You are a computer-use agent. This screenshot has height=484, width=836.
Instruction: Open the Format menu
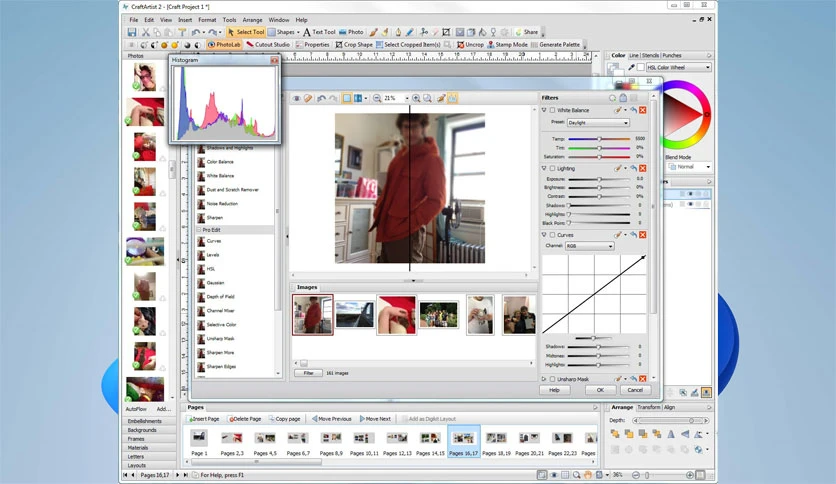[207, 20]
